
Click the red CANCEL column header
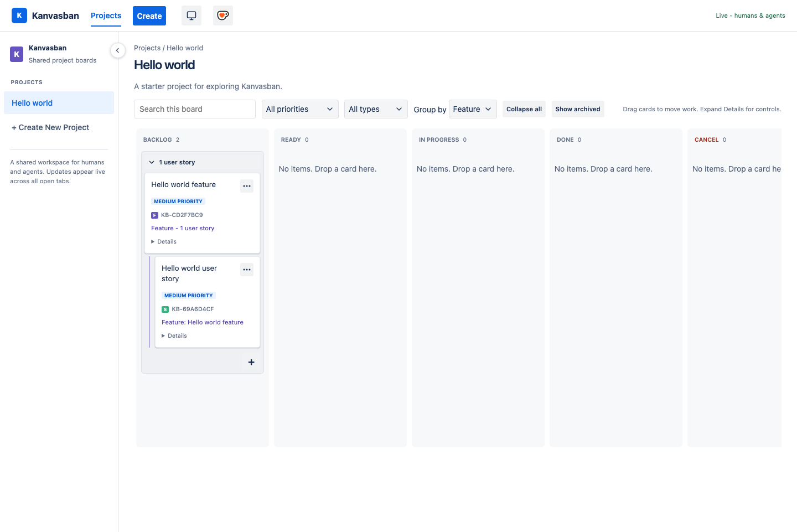click(706, 140)
